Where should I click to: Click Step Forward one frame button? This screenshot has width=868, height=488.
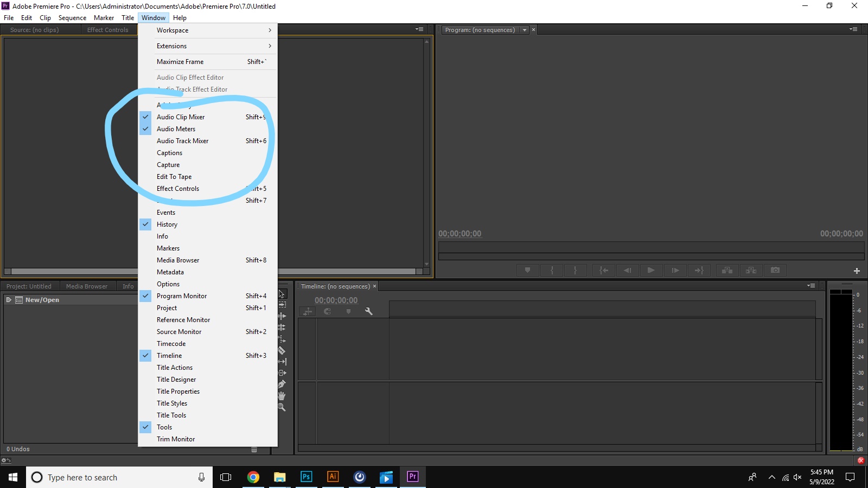tap(675, 270)
